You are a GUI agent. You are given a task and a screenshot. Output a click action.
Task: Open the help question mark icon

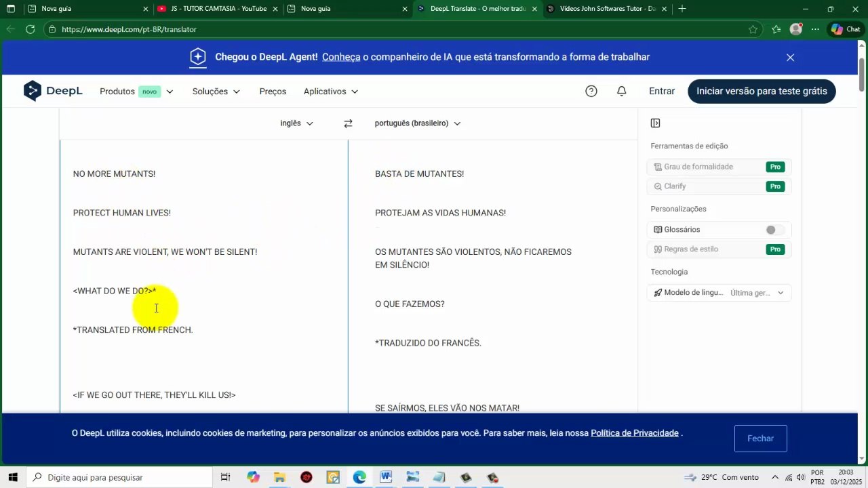pyautogui.click(x=591, y=91)
